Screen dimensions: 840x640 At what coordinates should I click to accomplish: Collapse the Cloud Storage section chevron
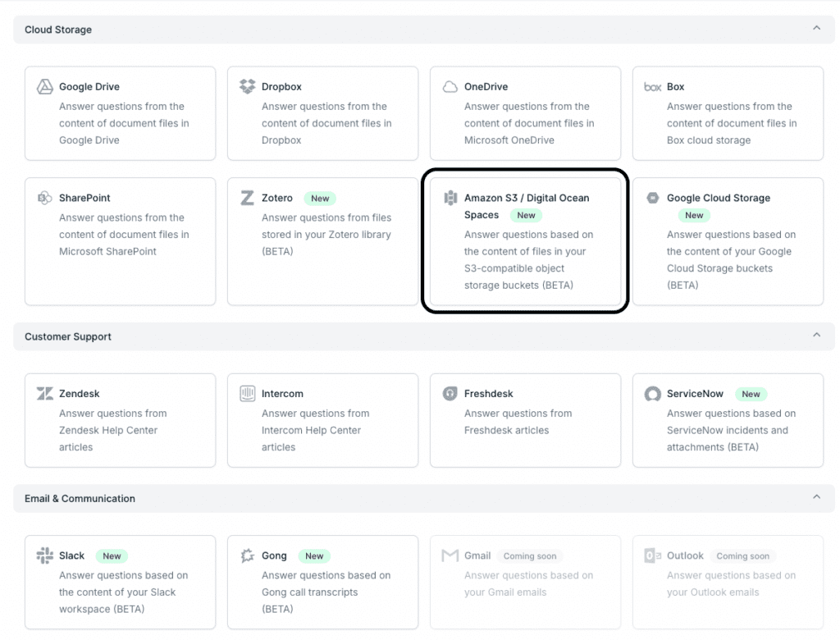point(816,29)
